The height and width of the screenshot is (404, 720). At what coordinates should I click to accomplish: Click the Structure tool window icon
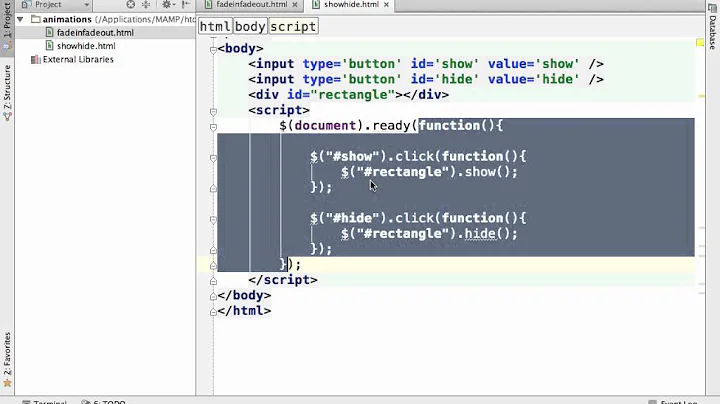click(7, 117)
